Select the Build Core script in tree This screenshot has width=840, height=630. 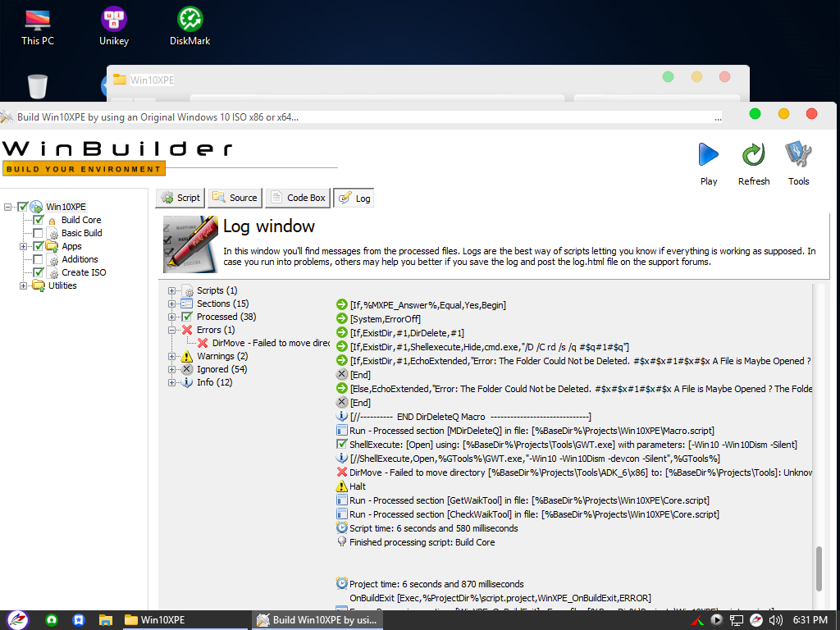(x=81, y=220)
